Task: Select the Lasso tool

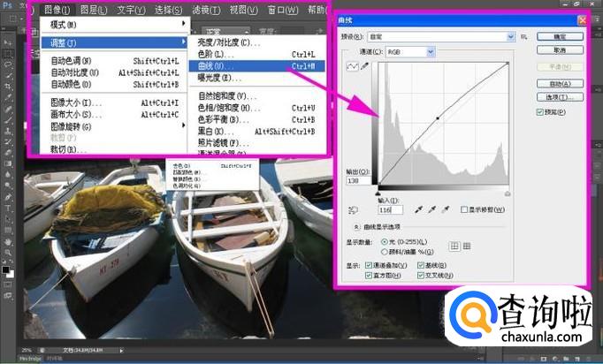Action: tap(8, 64)
